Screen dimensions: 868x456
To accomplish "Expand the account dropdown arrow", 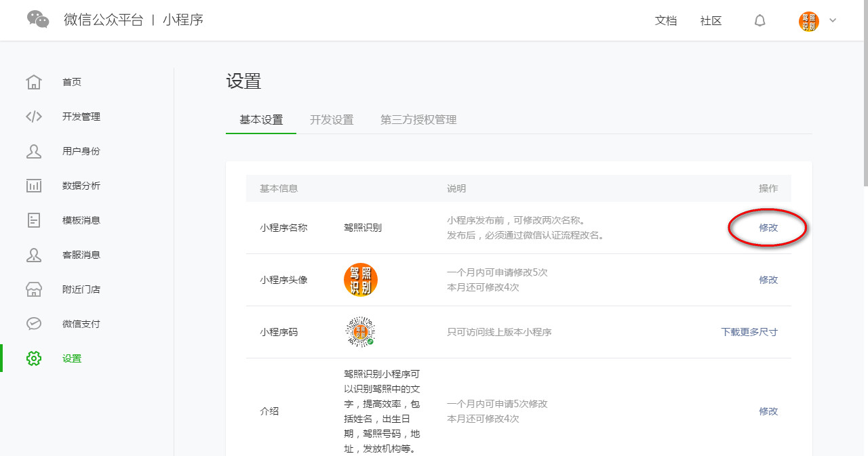I will (833, 20).
